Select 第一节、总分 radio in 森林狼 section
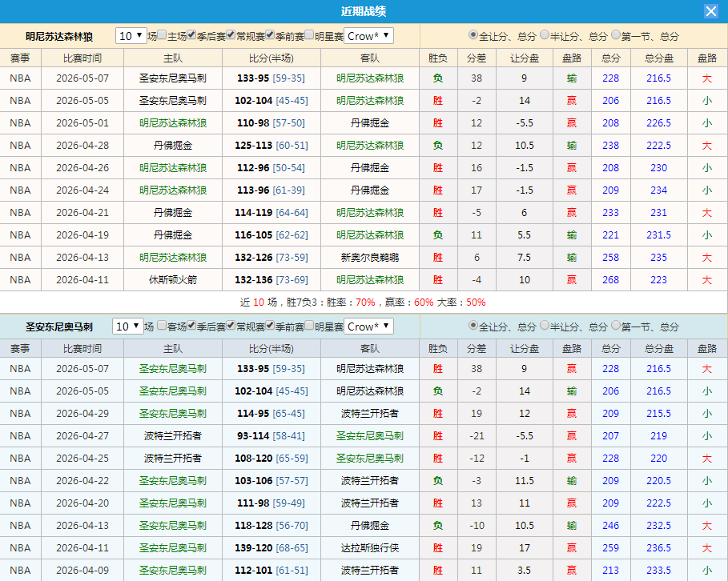Screen dimensions: 728x581 click(616, 34)
